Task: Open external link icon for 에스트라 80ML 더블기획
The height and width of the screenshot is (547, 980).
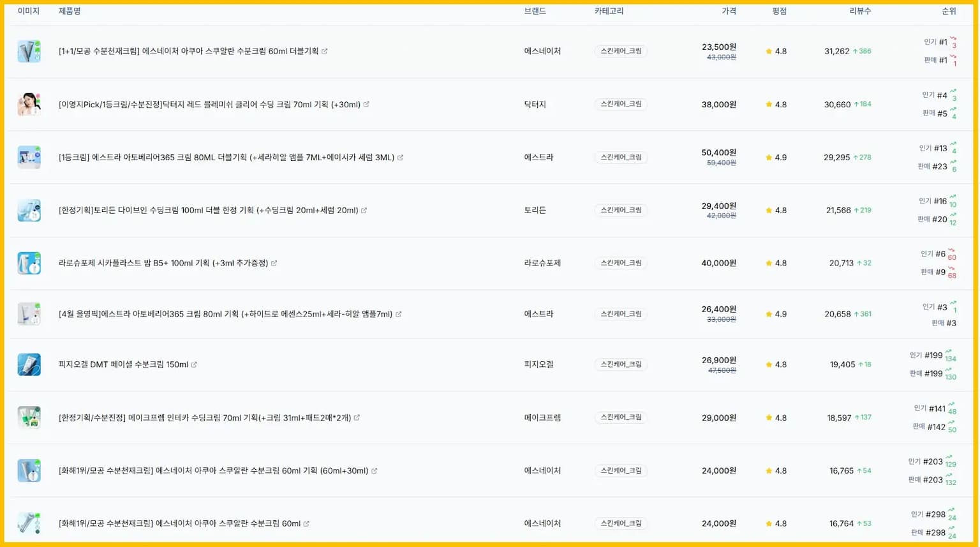Action: pos(401,157)
